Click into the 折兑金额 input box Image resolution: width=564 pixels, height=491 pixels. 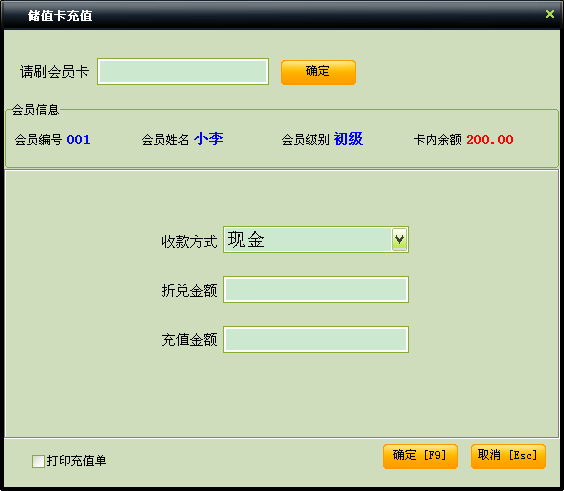pos(316,290)
